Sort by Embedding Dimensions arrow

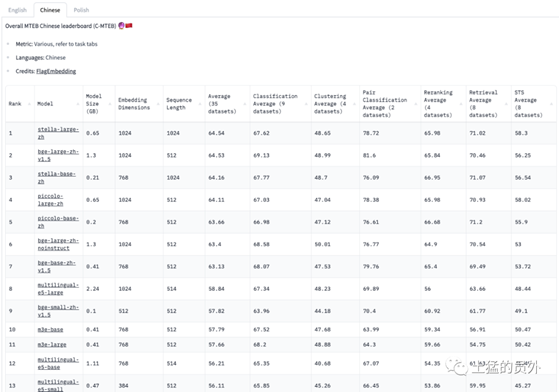[x=158, y=104]
